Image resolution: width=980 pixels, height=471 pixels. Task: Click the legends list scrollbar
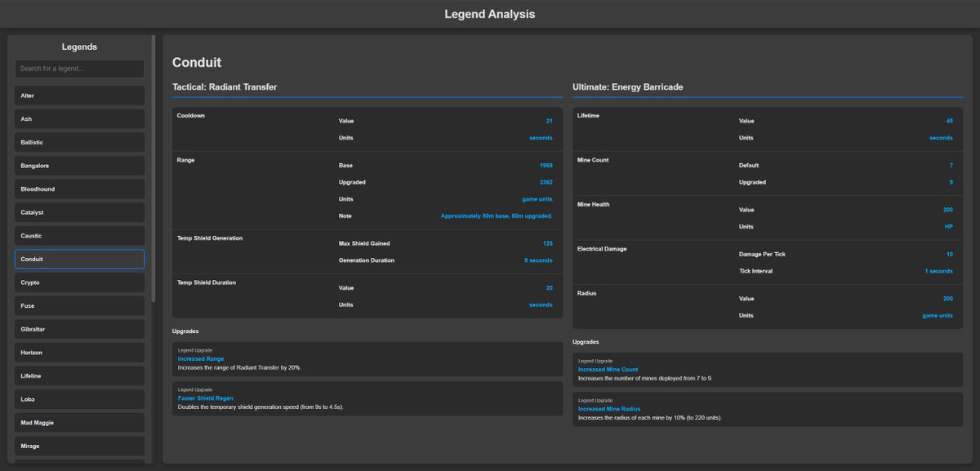153,168
